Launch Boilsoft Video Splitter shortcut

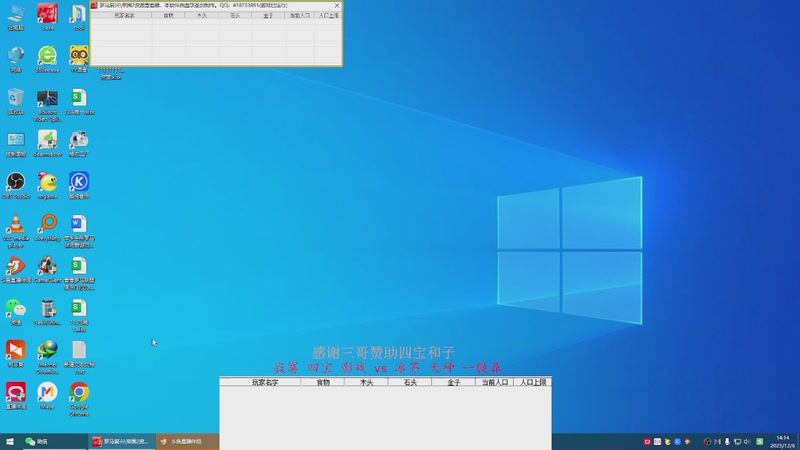click(x=47, y=105)
